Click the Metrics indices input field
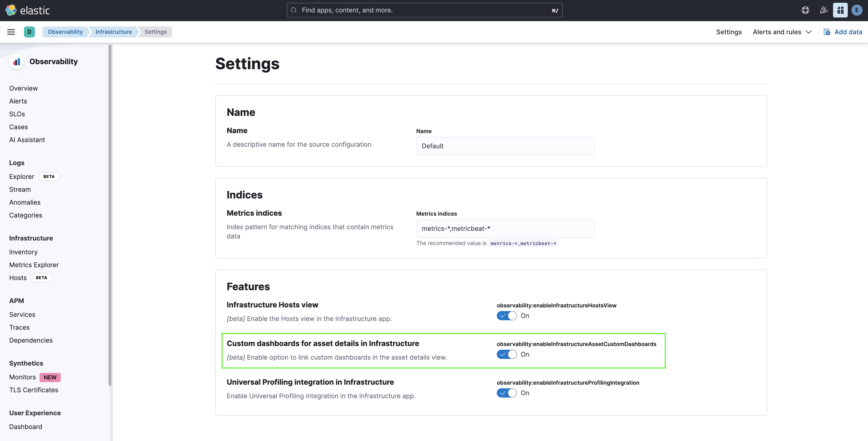 click(x=505, y=229)
